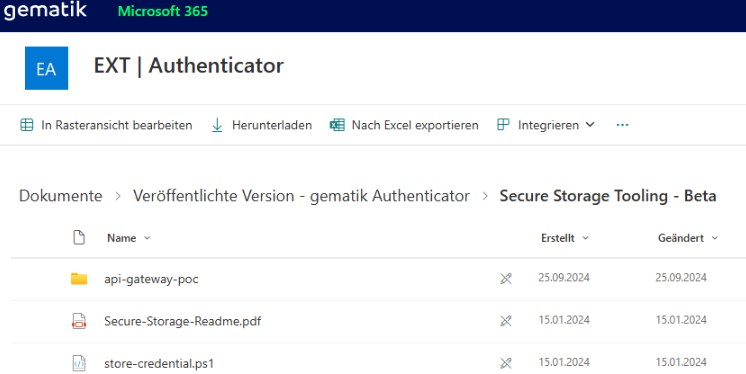Screen dimensions: 746x374
Task: Click the EA site logo tile
Action: 46,68
